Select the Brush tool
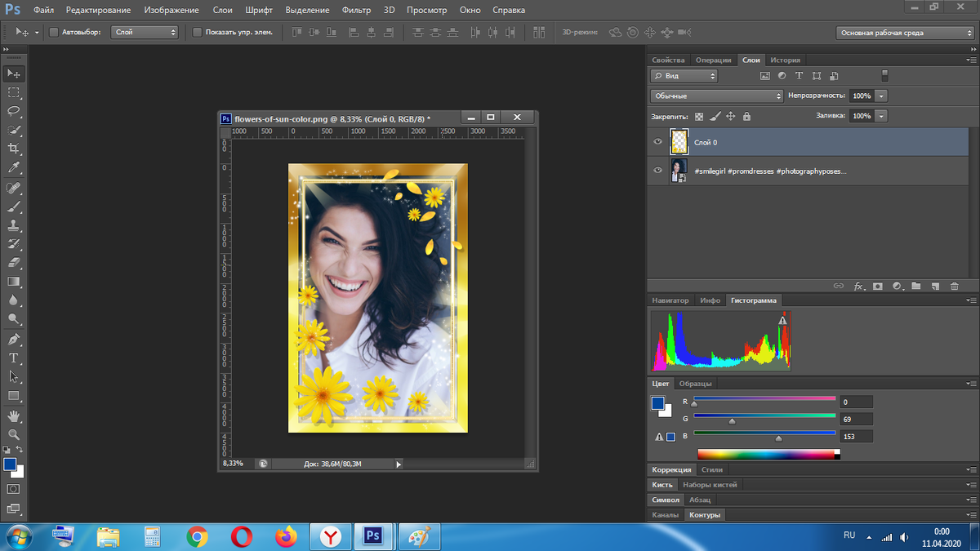980x551 pixels. click(14, 207)
